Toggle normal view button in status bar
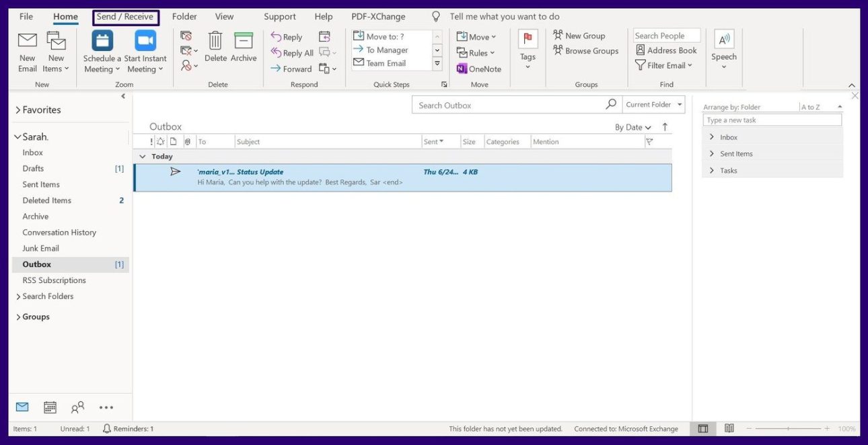Viewport: 868px width, 445px height. [x=703, y=429]
